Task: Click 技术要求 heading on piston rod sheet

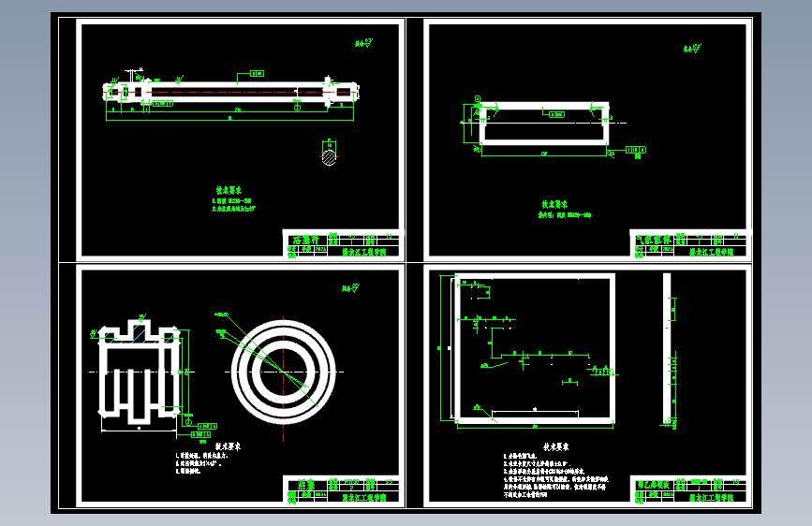Action: (229, 190)
